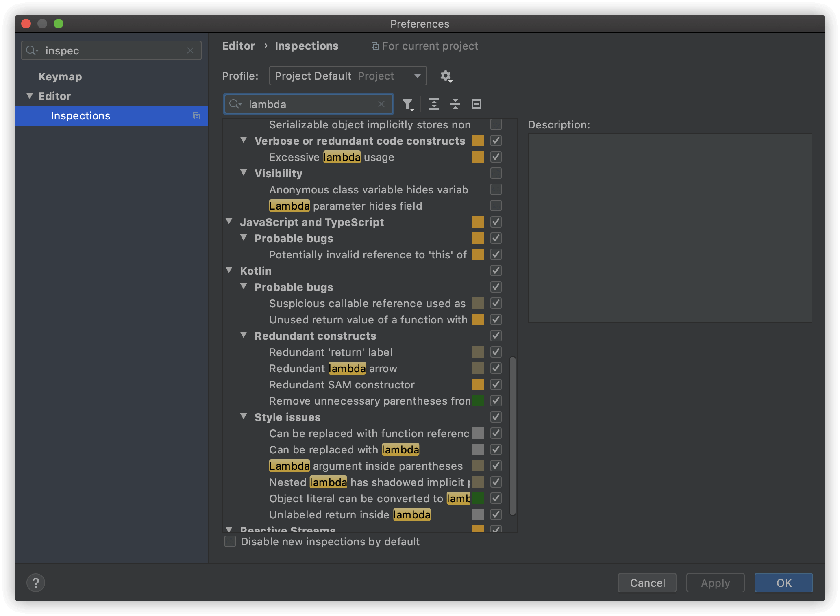Click severity swatch for Redundant lambda arrow
The image size is (840, 616).
[x=478, y=369]
